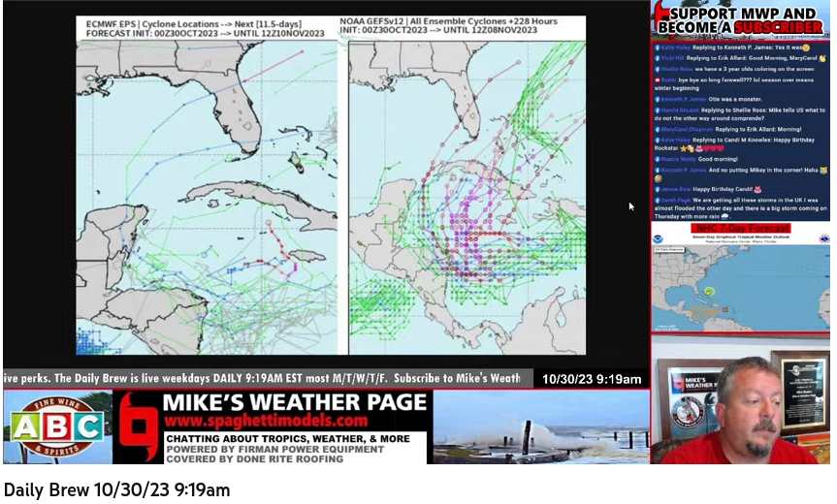Click the red hurricane symbol beside Mike's Weather Page

click(138, 426)
